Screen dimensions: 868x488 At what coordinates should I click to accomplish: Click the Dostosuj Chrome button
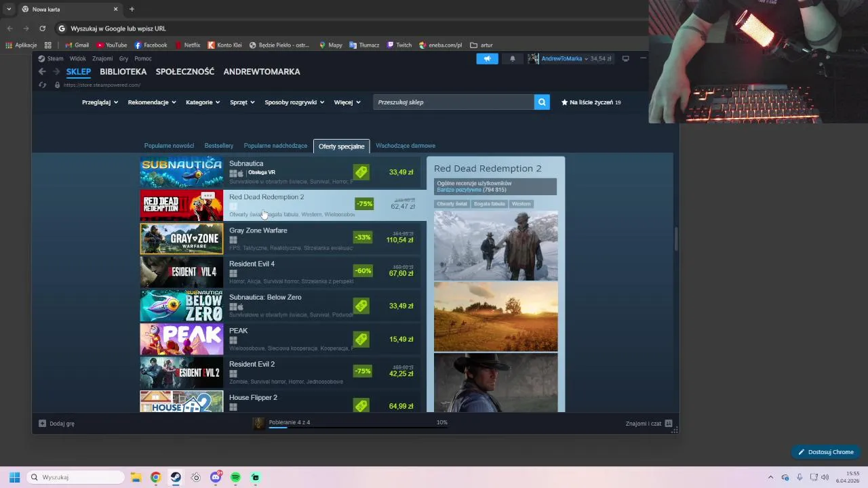pyautogui.click(x=826, y=452)
